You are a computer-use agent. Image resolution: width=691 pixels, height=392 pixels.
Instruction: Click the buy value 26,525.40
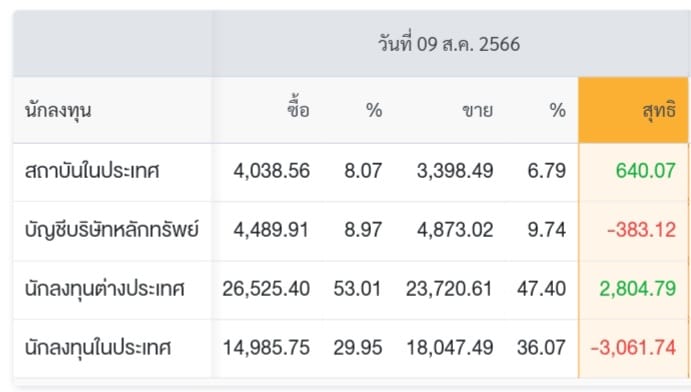click(266, 289)
